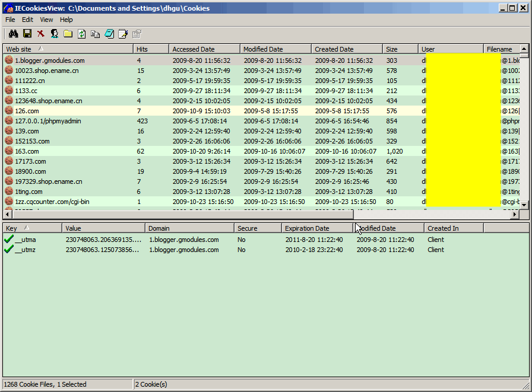This screenshot has width=532, height=392.
Task: Select the 127.0.0.1/phpmyadmin row
Action: (x=48, y=121)
